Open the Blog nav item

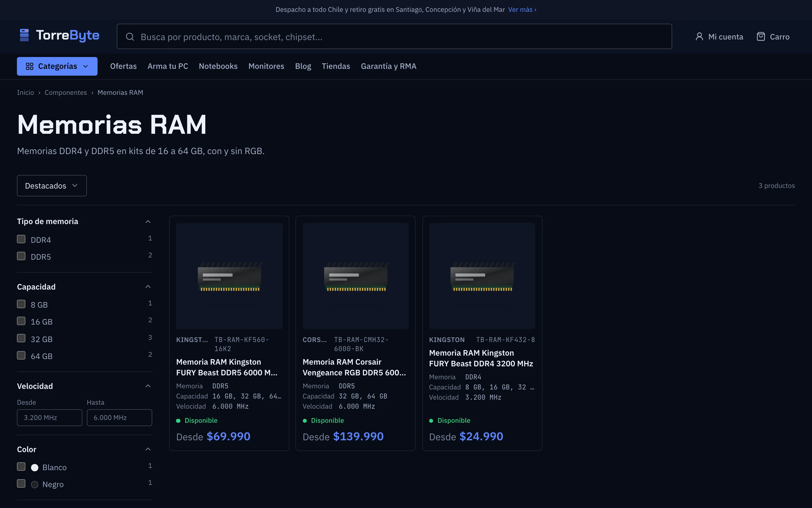point(303,66)
